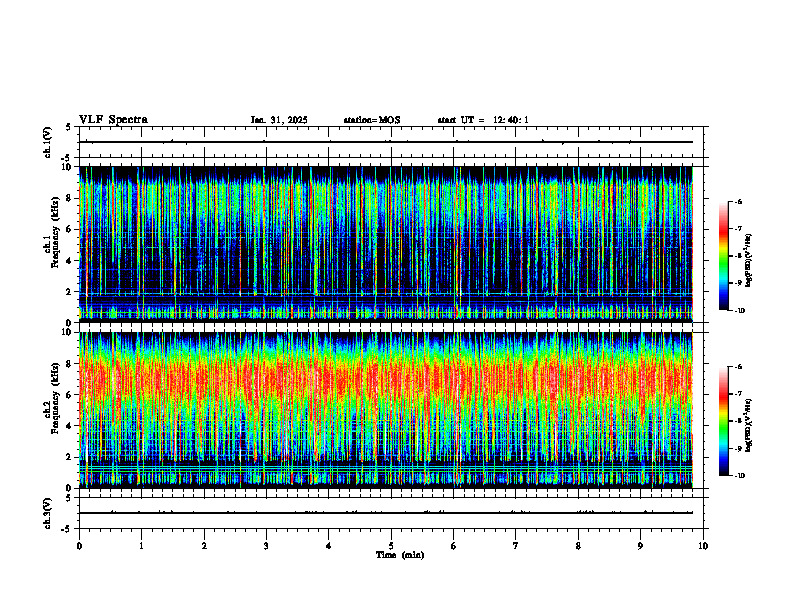
Task: Click the time axis tick label "8"
Action: (x=578, y=546)
